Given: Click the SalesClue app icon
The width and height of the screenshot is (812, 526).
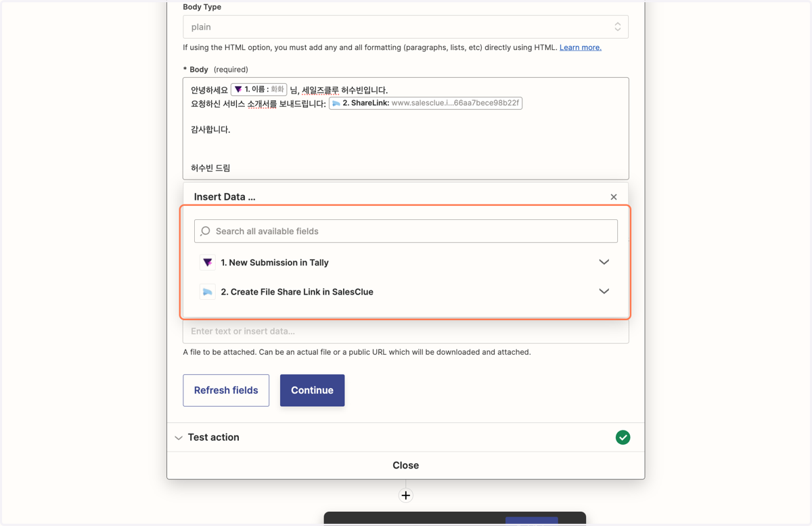Looking at the screenshot, I should click(x=208, y=292).
